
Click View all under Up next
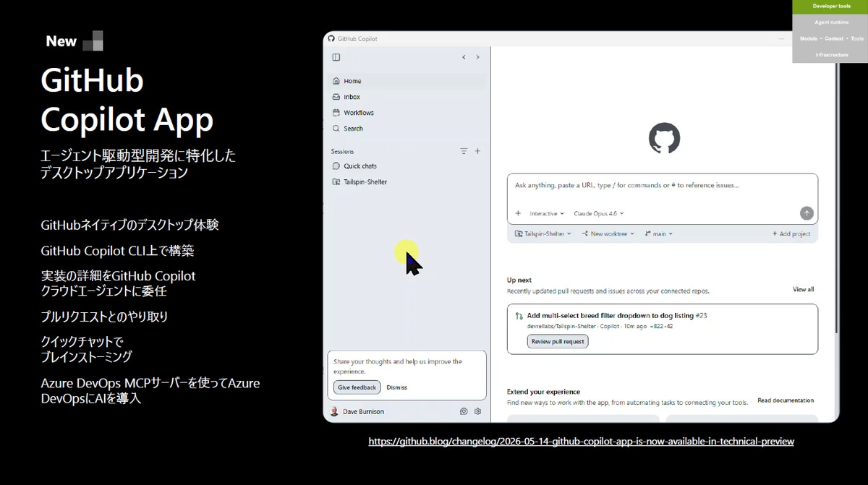pos(803,289)
